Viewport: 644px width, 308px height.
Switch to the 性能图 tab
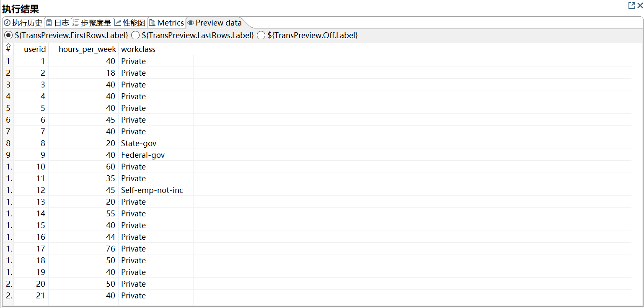[x=130, y=23]
